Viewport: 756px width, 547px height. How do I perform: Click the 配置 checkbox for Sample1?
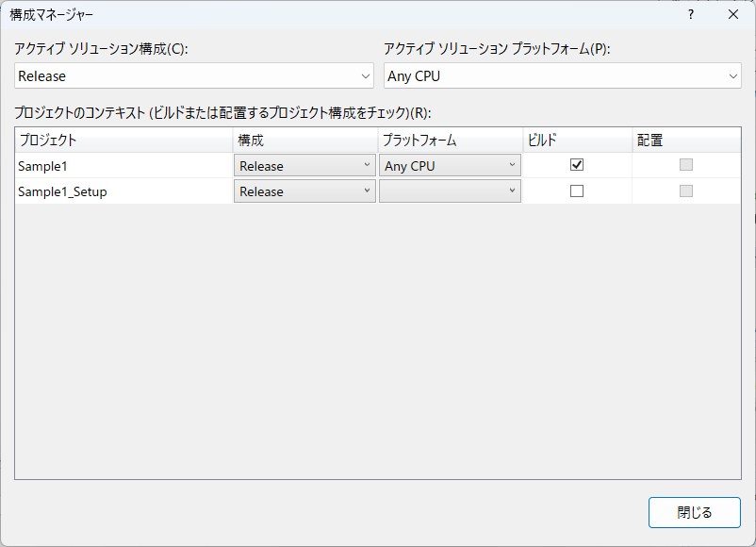tap(686, 165)
